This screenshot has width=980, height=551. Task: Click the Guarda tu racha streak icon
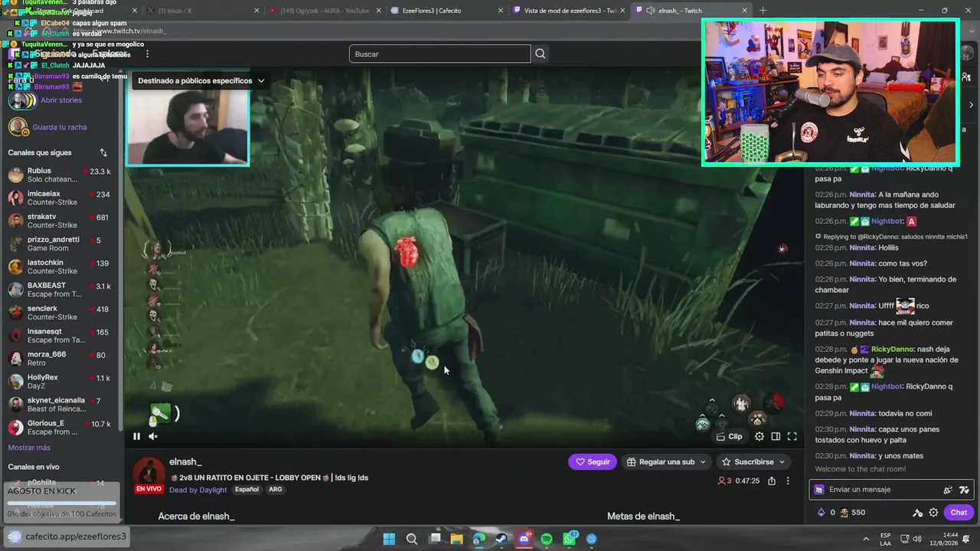(18, 127)
